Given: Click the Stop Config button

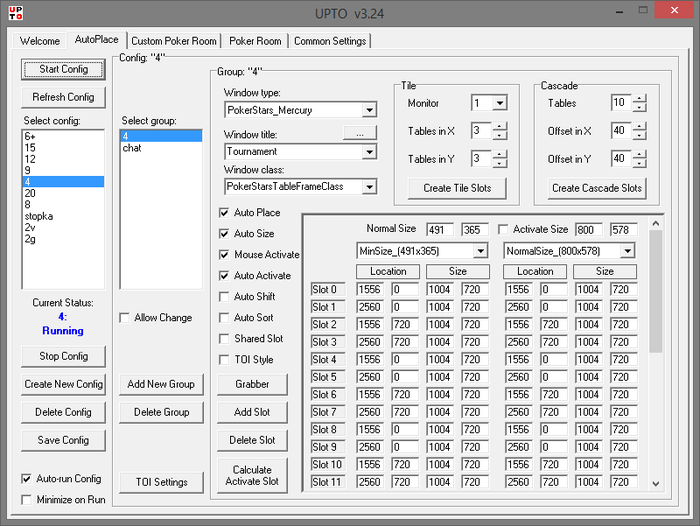Looking at the screenshot, I should click(64, 356).
